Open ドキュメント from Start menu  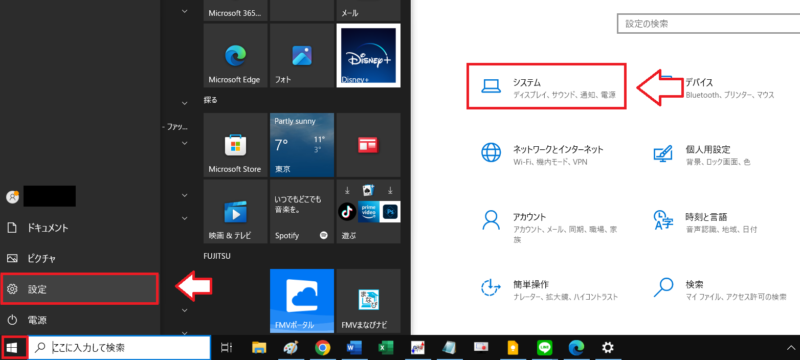(x=80, y=228)
